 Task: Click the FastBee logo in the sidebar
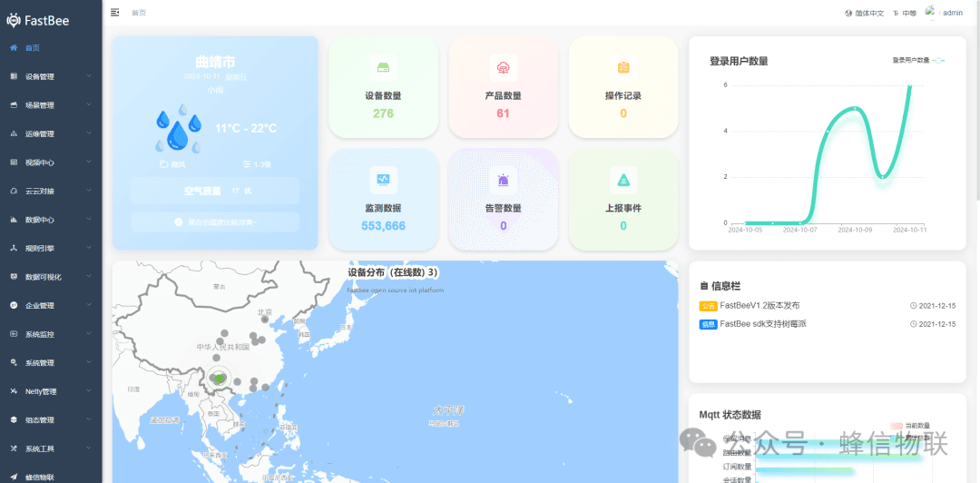click(38, 20)
